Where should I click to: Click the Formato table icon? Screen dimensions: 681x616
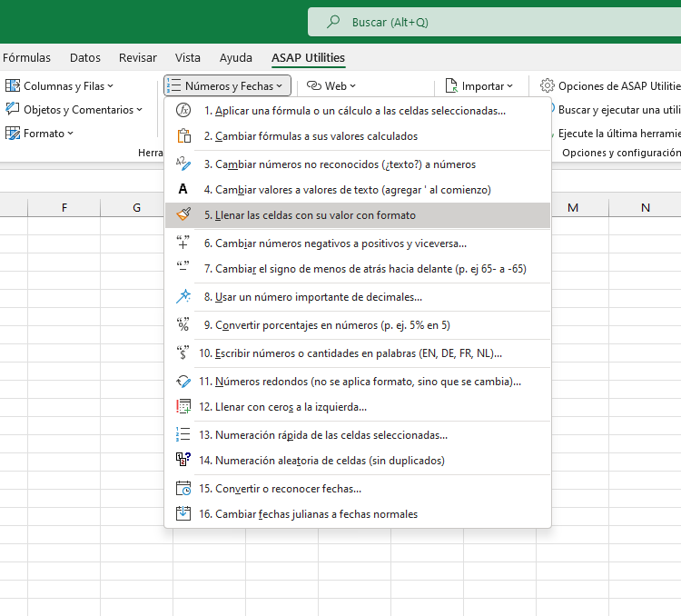click(13, 133)
